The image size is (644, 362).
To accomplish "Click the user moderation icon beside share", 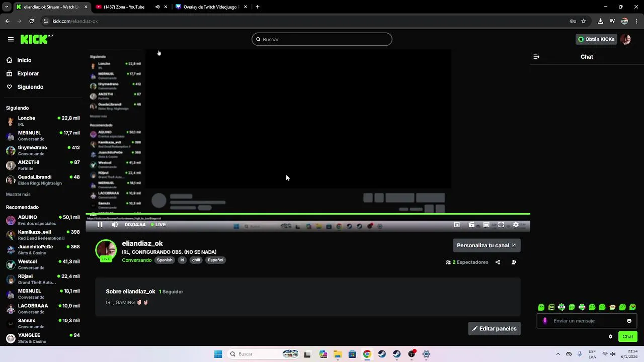I will [x=514, y=262].
